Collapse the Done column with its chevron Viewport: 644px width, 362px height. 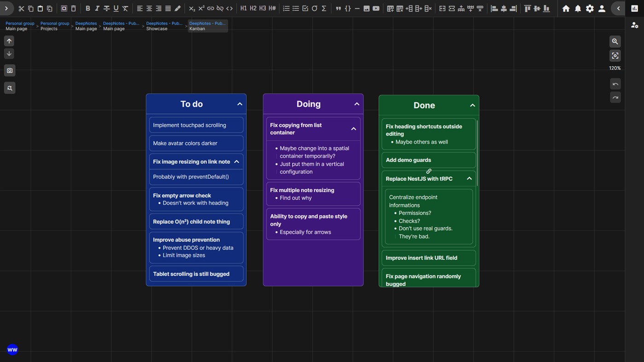[472, 105]
